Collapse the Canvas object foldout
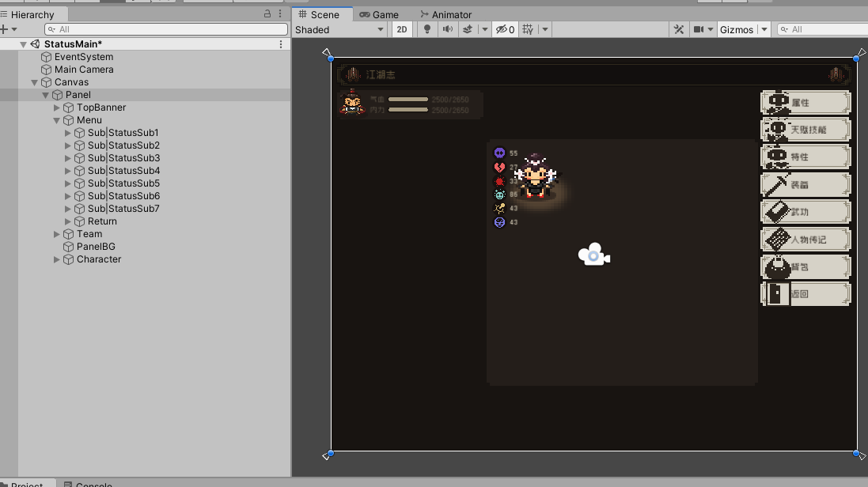Image resolution: width=868 pixels, height=487 pixels. pos(34,82)
